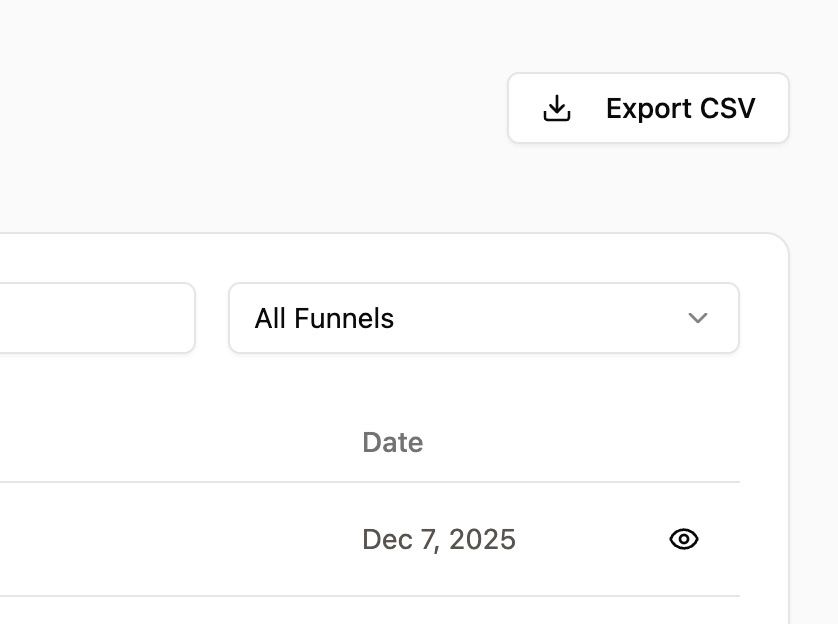838x624 pixels.
Task: Click the gray Date heading text
Action: click(393, 442)
